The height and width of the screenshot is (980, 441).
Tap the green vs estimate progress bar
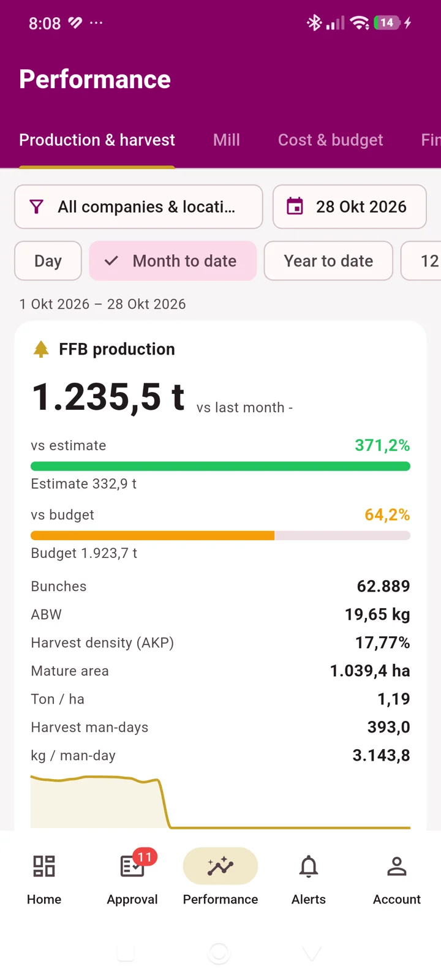[221, 467]
